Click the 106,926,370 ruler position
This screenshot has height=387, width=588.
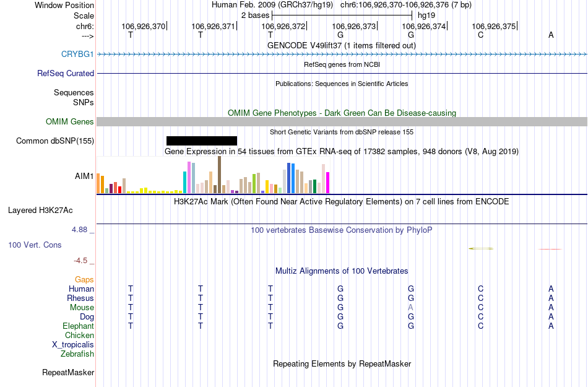coord(143,26)
